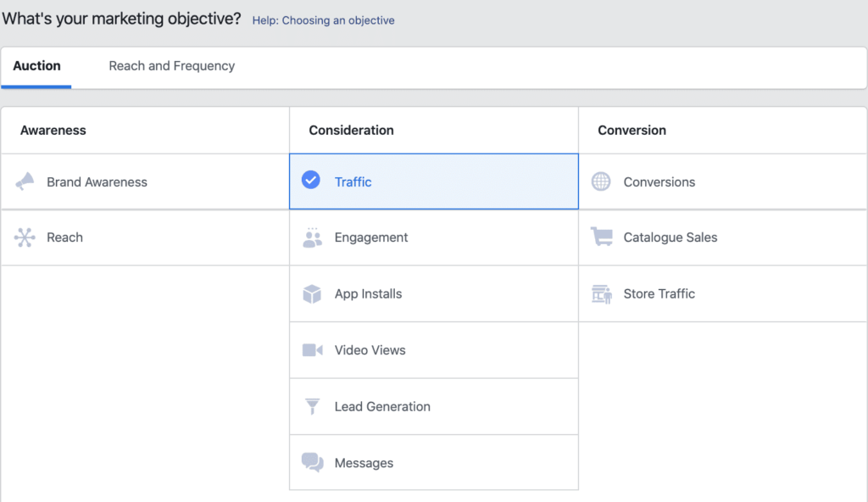
Task: Click the Lead Generation funnel icon
Action: [x=312, y=406]
